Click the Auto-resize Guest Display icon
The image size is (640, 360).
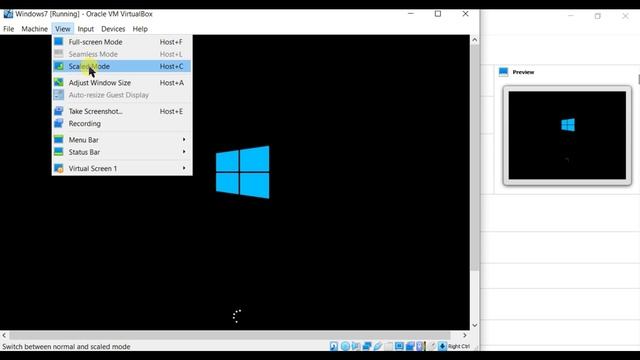coord(59,95)
